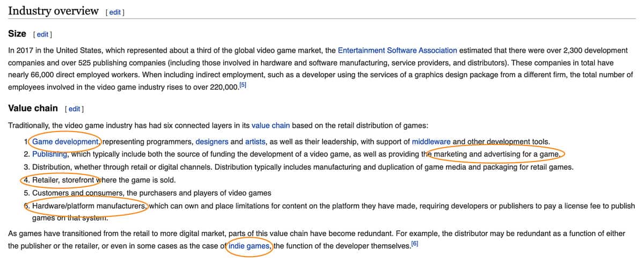644x263 pixels.
Task: Open the designers link
Action: pyautogui.click(x=212, y=142)
